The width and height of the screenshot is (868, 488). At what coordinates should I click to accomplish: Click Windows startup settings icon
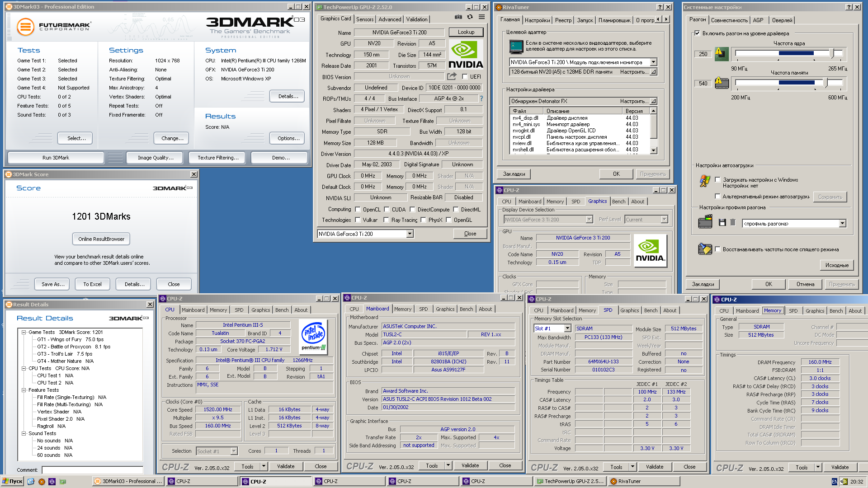[x=705, y=181]
